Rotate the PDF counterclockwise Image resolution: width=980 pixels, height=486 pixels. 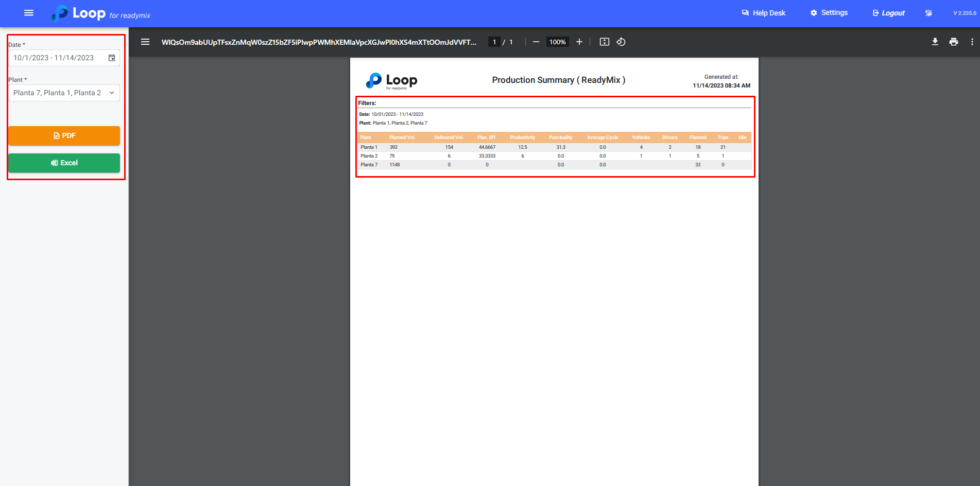621,42
